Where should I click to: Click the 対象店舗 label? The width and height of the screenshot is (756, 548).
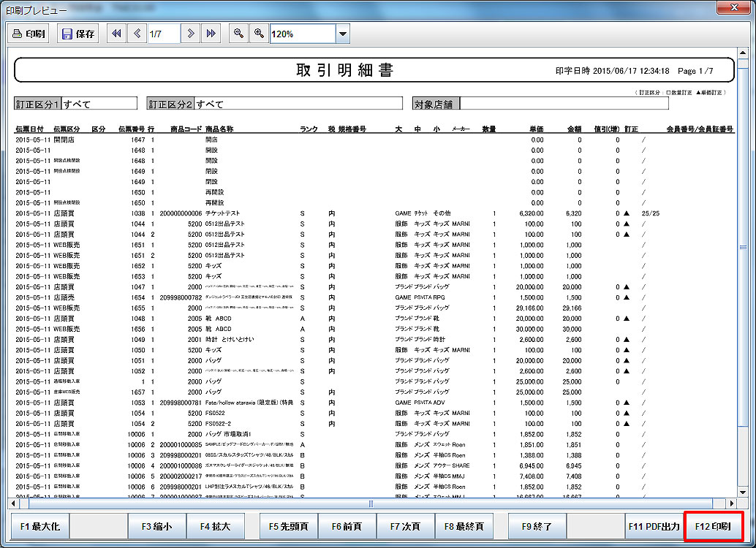pos(434,104)
